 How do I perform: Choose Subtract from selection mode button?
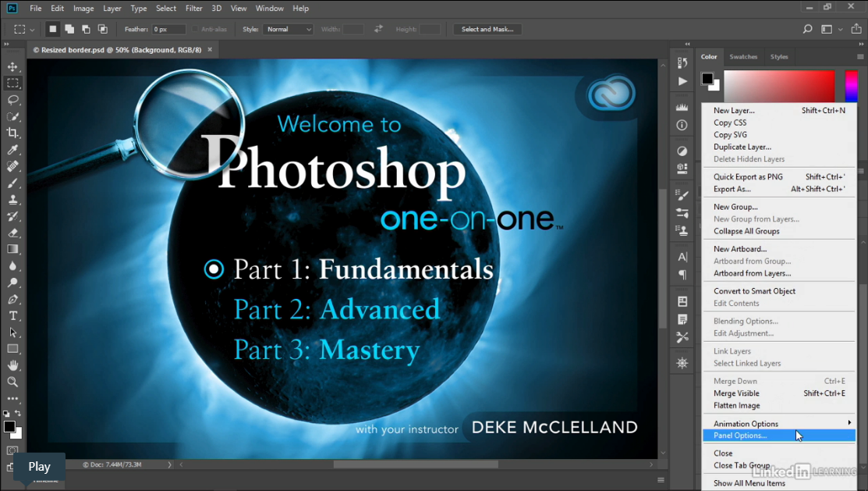click(x=86, y=29)
